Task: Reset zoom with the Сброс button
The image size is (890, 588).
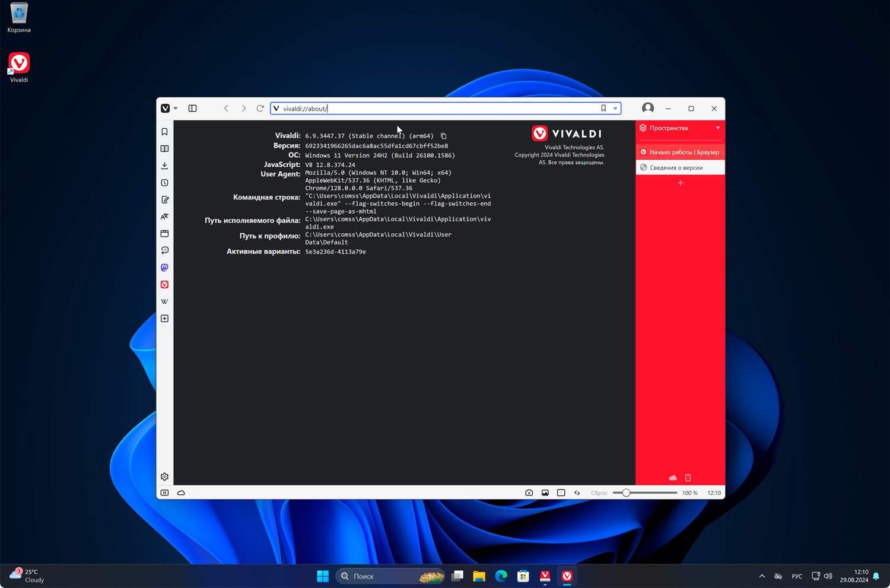Action: 599,493
